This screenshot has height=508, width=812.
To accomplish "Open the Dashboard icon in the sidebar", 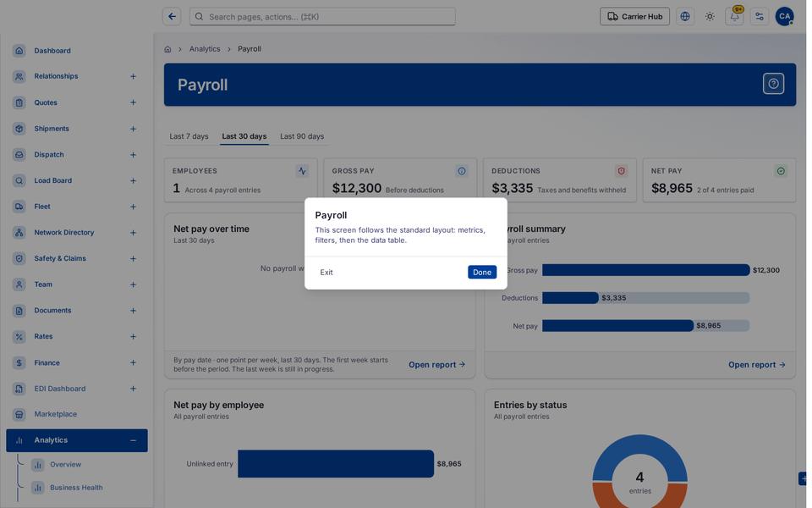I will (x=19, y=50).
